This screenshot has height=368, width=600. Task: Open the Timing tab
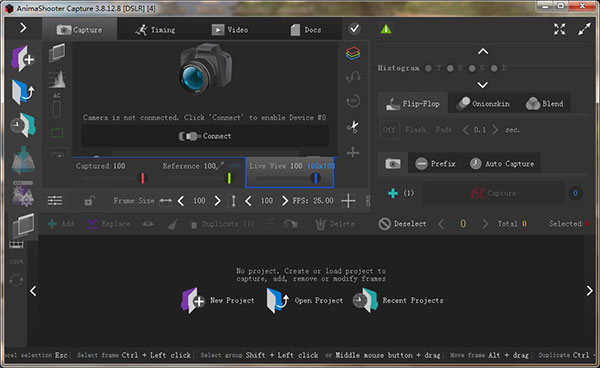click(x=155, y=29)
